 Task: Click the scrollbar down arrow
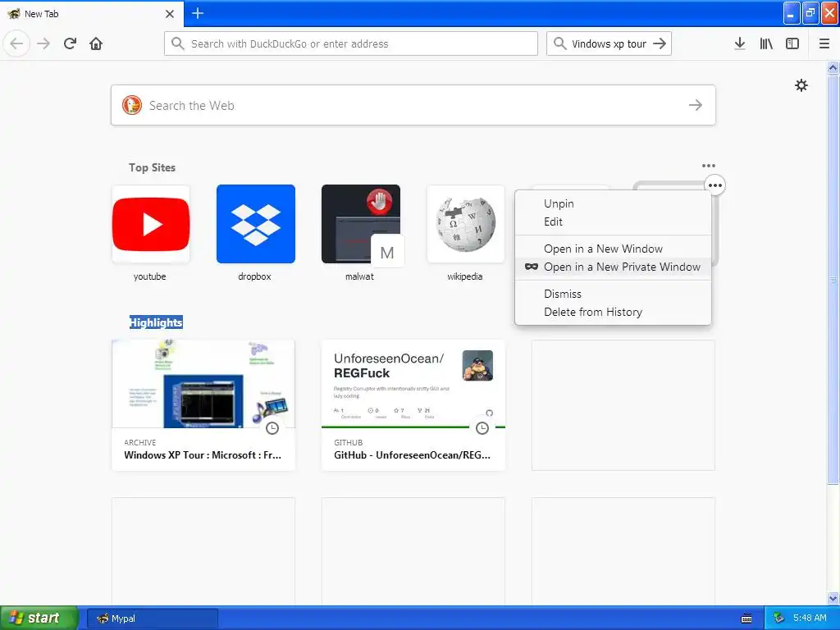pyautogui.click(x=833, y=598)
